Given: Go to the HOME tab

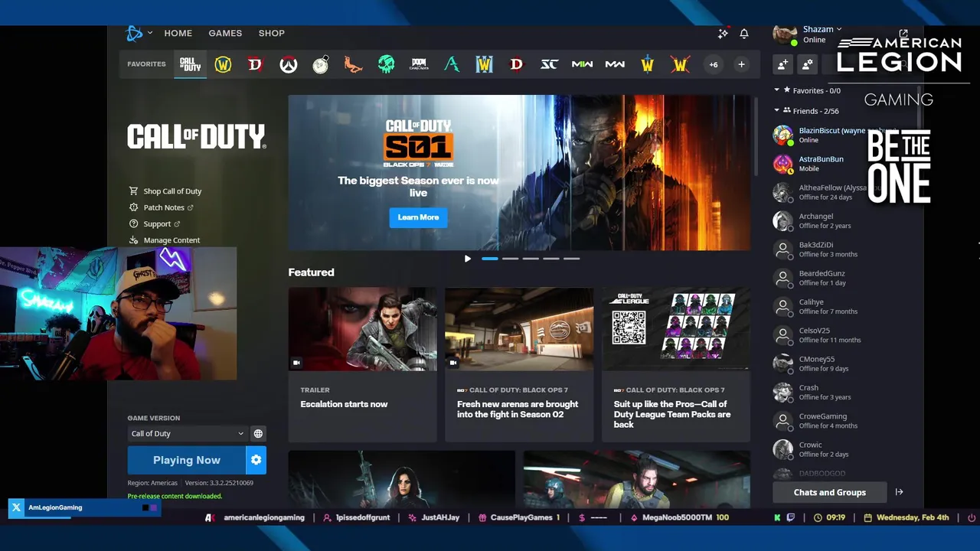Looking at the screenshot, I should click(x=178, y=33).
